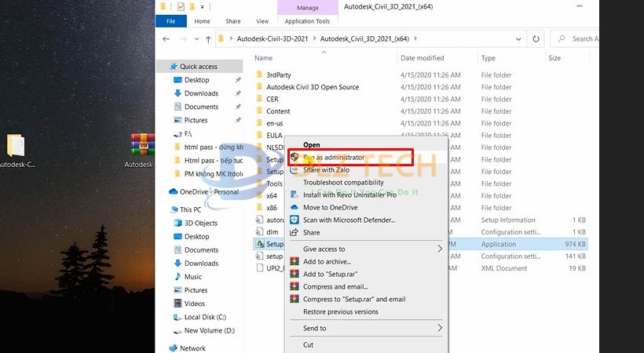Image resolution: width=644 pixels, height=353 pixels.
Task: Switch to the Share ribbon tab
Action: (233, 21)
